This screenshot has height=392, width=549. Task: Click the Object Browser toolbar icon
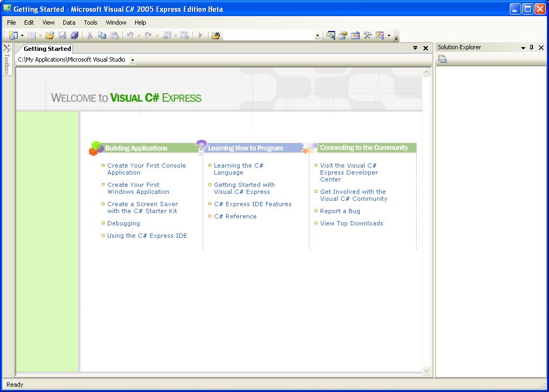(x=355, y=35)
